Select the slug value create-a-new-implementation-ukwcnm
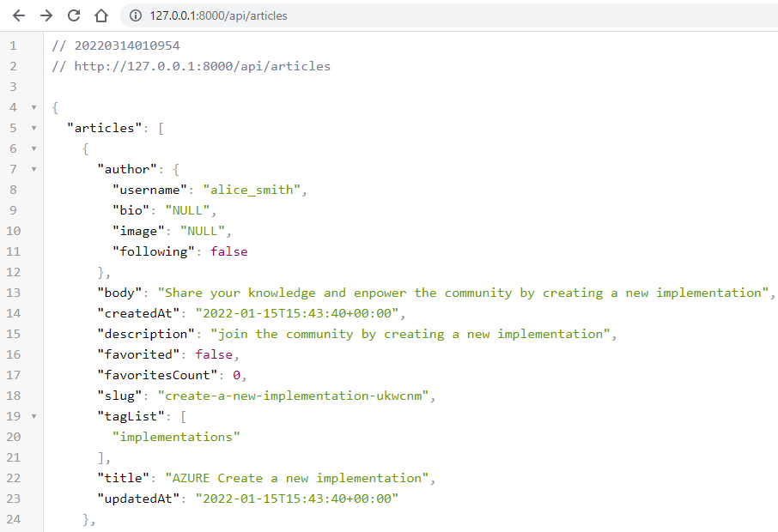Screen dimensions: 778x532 (293, 396)
